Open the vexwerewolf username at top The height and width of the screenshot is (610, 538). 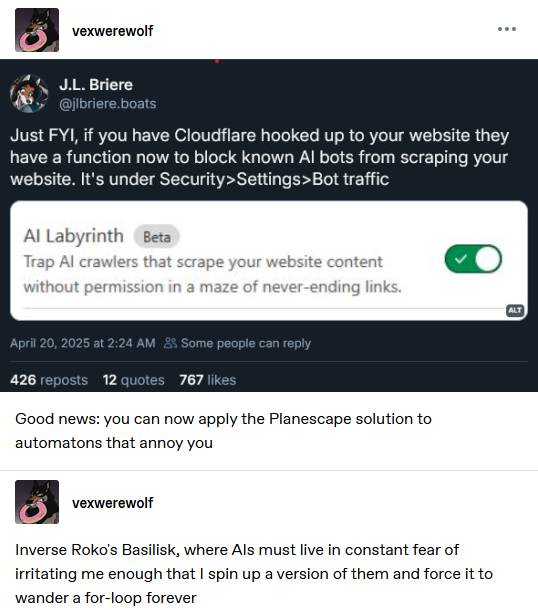coord(112,31)
